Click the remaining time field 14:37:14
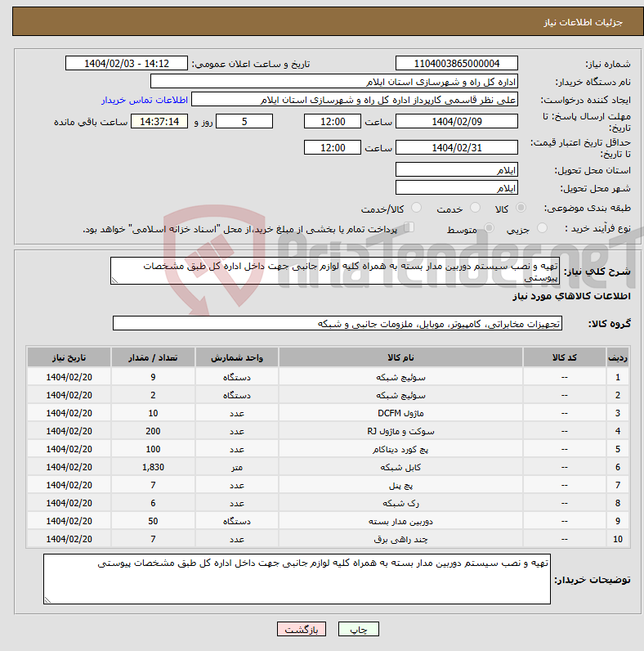 159,122
